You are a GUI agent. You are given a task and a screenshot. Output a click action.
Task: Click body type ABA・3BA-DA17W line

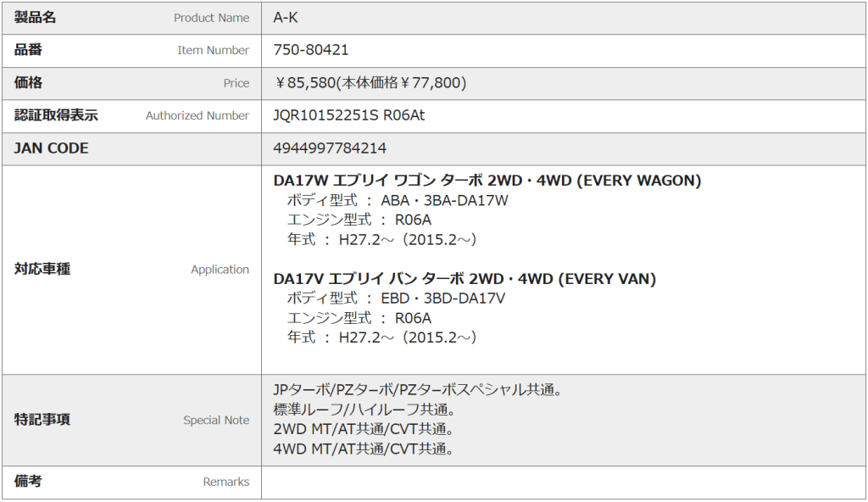[398, 201]
